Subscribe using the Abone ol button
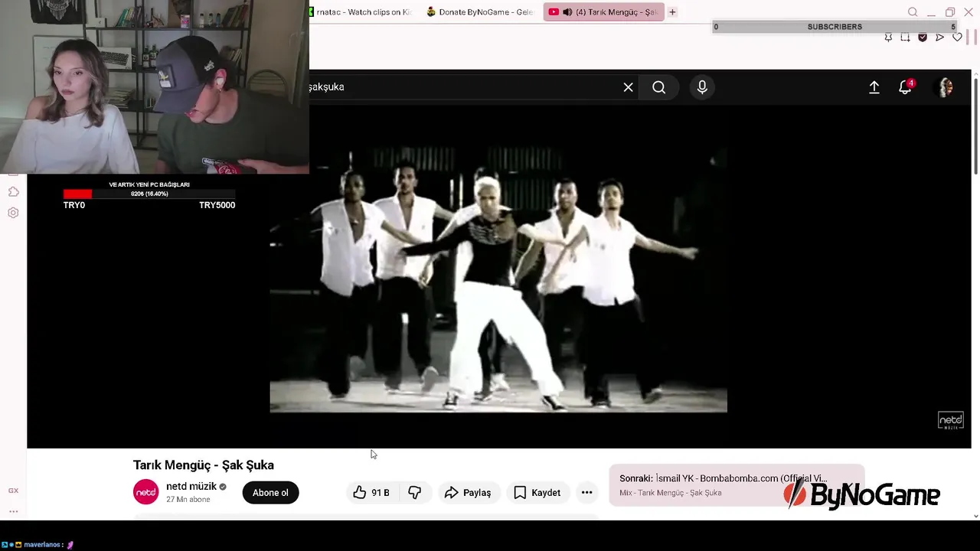 270,493
